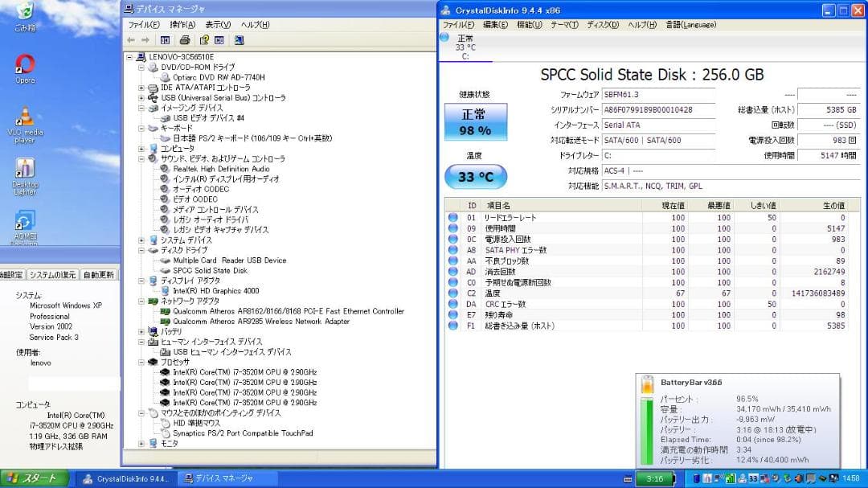Collapse the DVD/CD-ROM ドライブ node
Screen dimensions: 868x488
coord(141,67)
